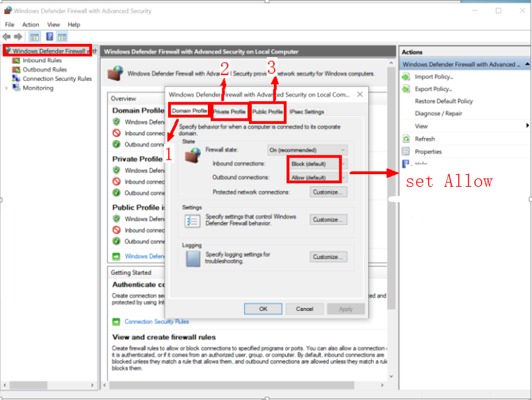Open the Action menu

pyautogui.click(x=30, y=24)
